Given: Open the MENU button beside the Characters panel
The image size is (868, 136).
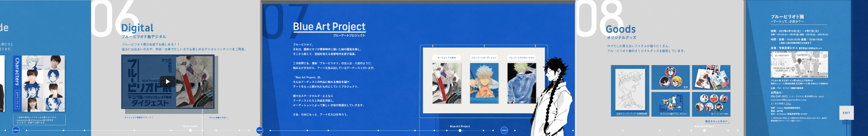Looking at the screenshot, I should pos(16,130).
